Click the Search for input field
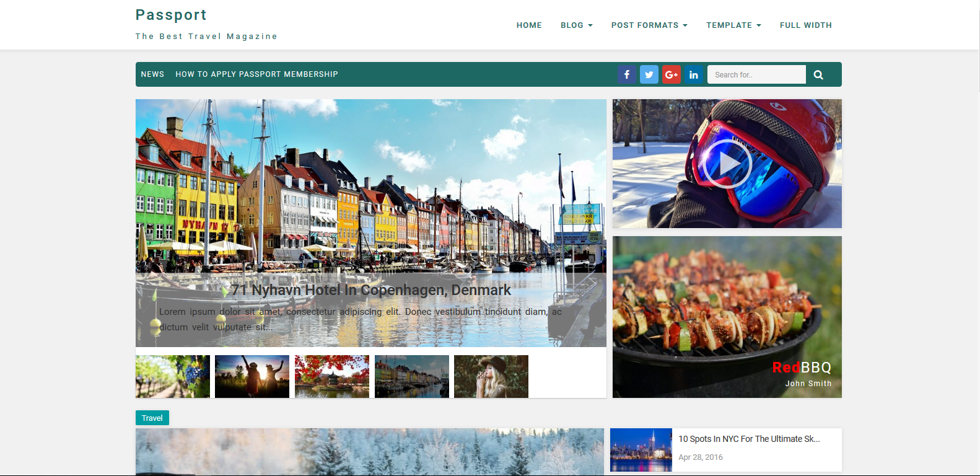980x476 pixels. pos(756,74)
